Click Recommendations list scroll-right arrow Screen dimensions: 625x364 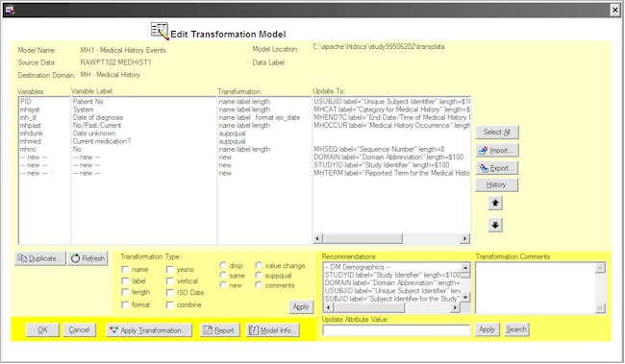click(x=455, y=307)
